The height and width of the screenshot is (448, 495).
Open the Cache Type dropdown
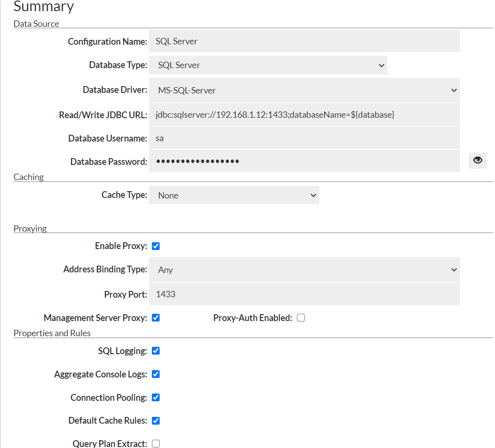(x=234, y=195)
